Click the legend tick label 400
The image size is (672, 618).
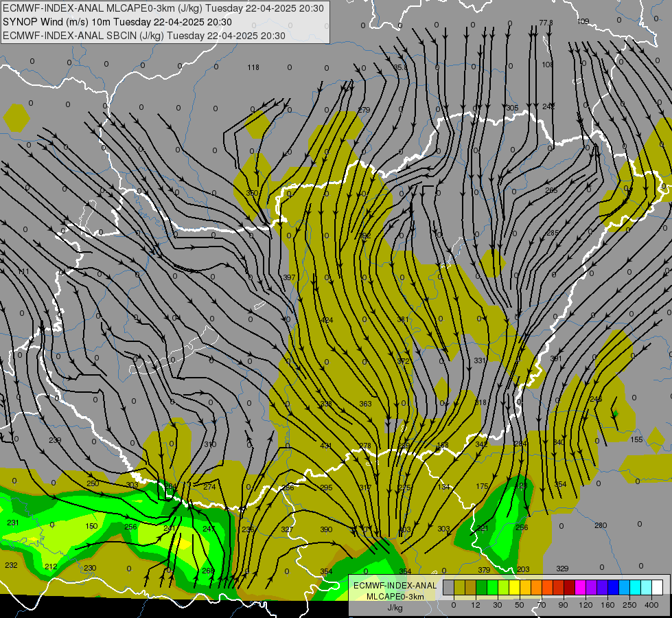651,605
